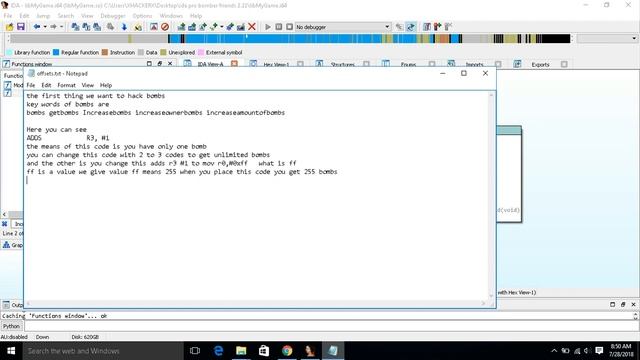Viewport: 640px width, 360px height.
Task: Open the back-arrow history dropdown
Action: pos(44,27)
